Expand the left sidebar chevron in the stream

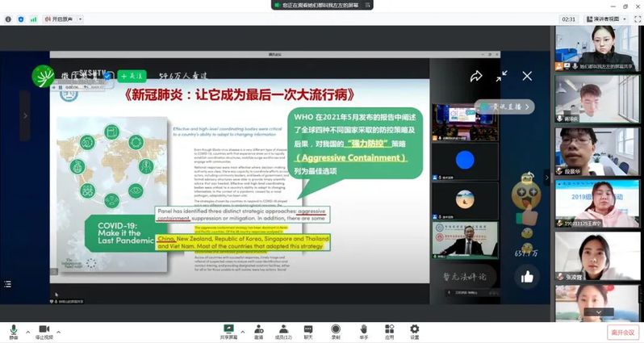click(25, 116)
